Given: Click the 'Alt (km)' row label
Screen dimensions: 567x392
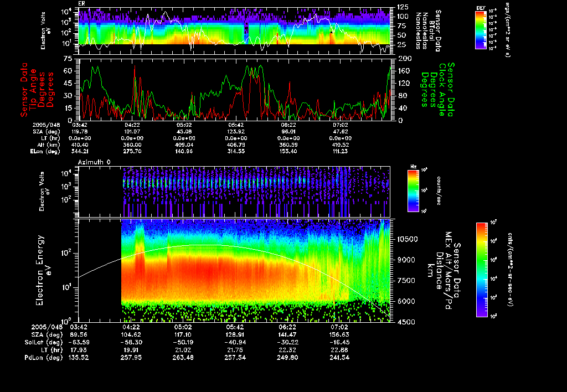Looking at the screenshot, I should (x=49, y=145).
